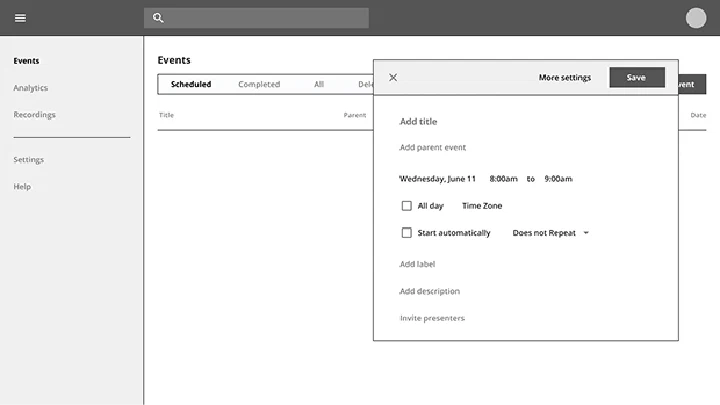Click the Add parent event field

[433, 147]
